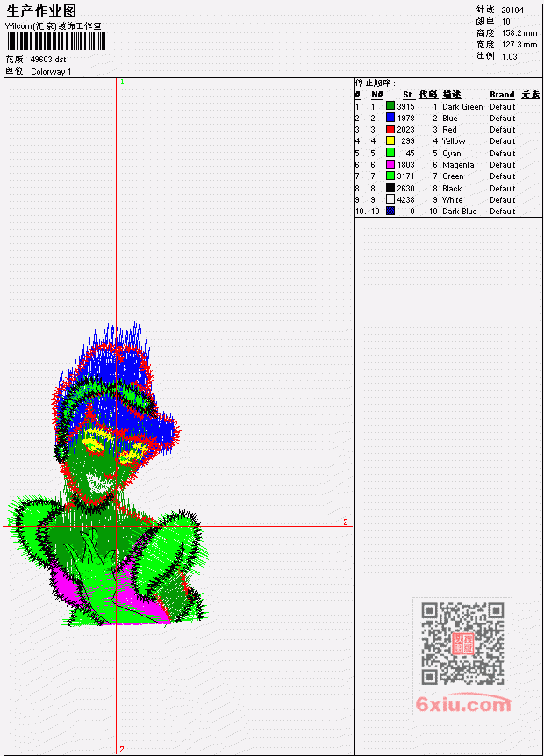Pick the Red color swatch in row 3
This screenshot has width=544, height=756.
(x=390, y=129)
